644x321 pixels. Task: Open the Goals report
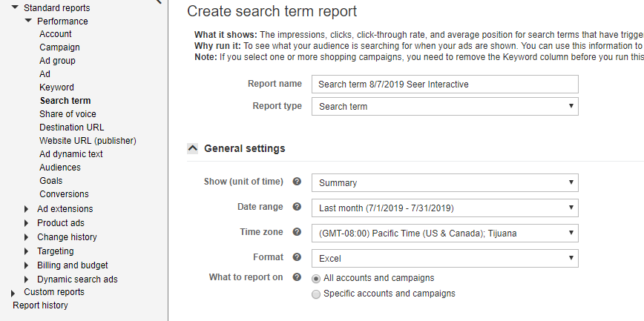tap(51, 181)
